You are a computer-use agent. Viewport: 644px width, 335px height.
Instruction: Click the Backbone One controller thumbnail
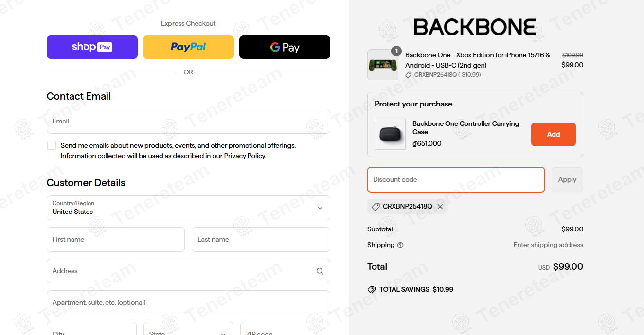click(x=382, y=65)
